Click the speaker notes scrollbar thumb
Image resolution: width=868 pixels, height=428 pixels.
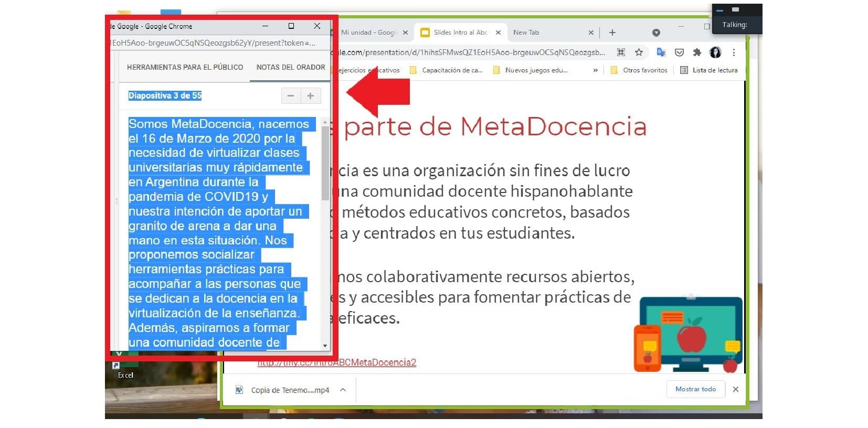point(325,163)
